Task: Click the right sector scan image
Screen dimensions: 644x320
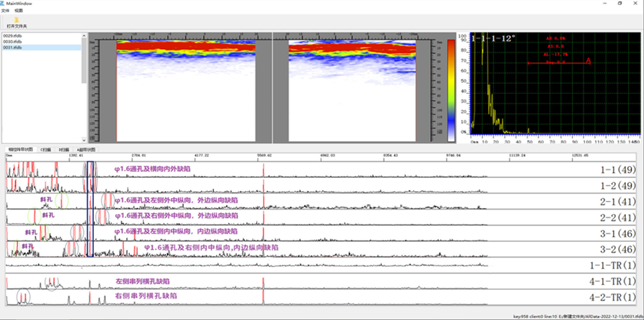Action: click(x=352, y=91)
